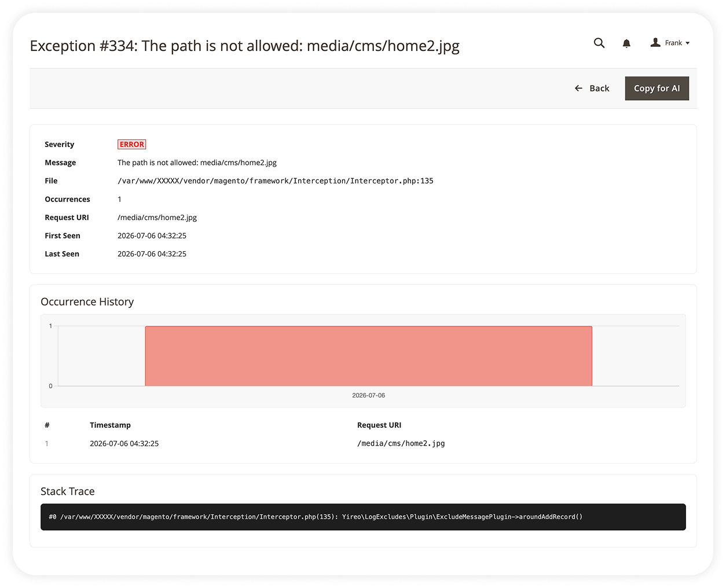Open notifications via the bell icon

[x=626, y=43]
